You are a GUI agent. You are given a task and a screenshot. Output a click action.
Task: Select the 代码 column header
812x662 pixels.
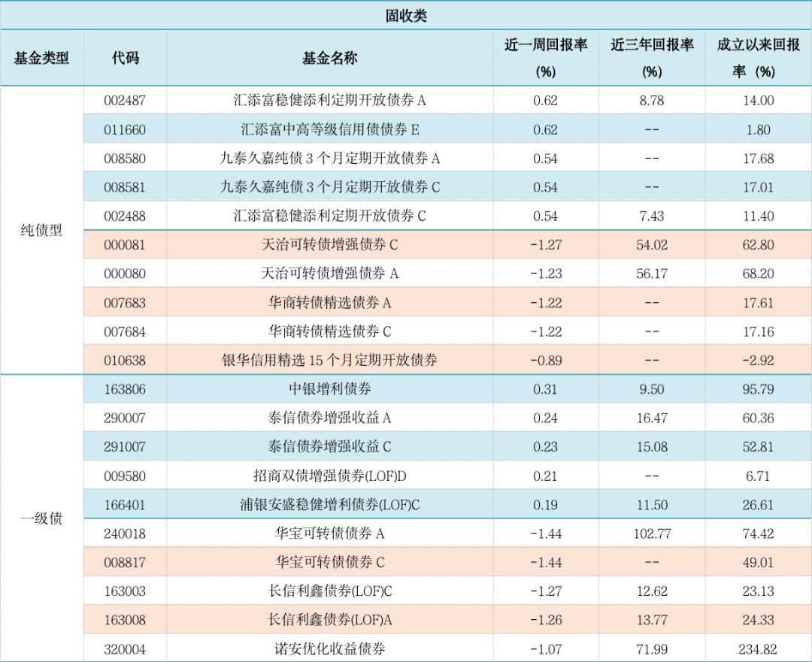(126, 58)
